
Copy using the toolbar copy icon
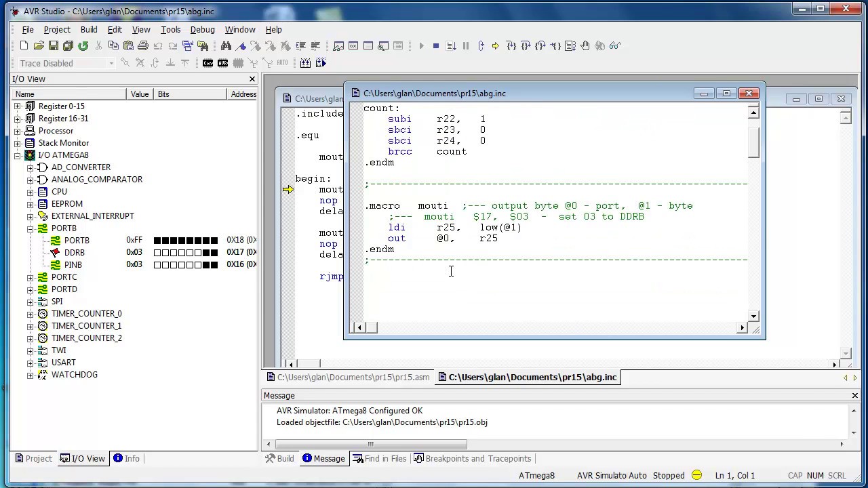pos(113,45)
